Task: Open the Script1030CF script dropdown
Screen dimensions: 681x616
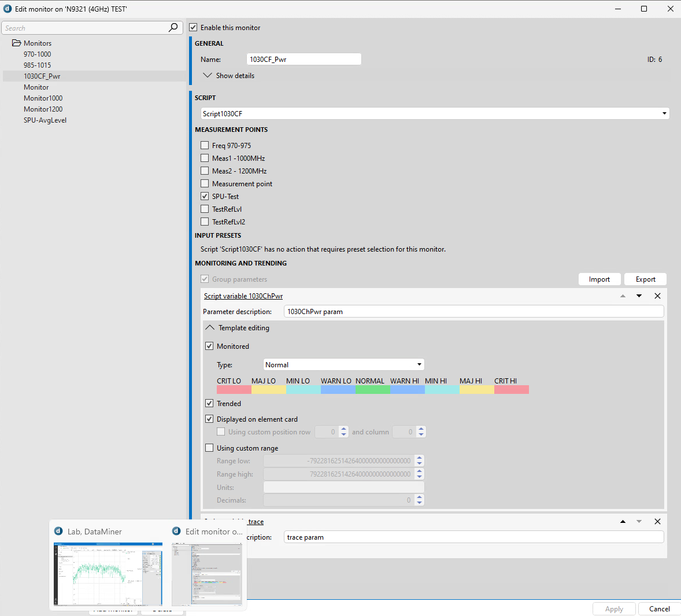Action: tap(664, 114)
